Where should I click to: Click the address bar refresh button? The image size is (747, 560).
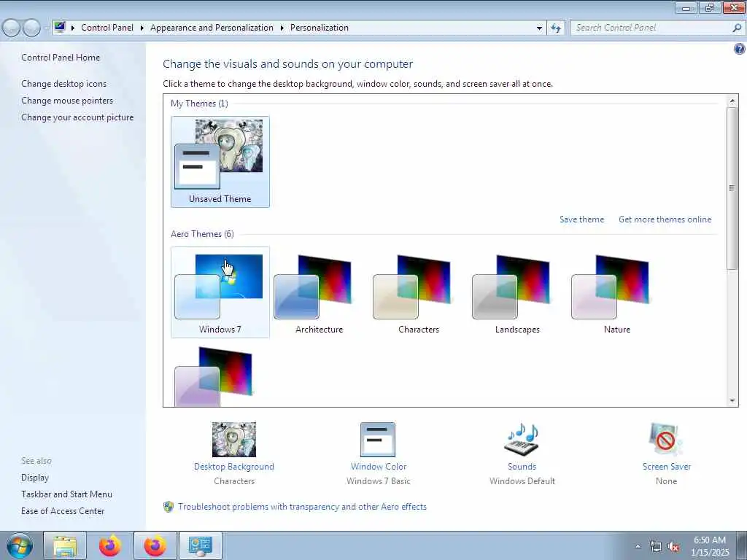pyautogui.click(x=556, y=28)
